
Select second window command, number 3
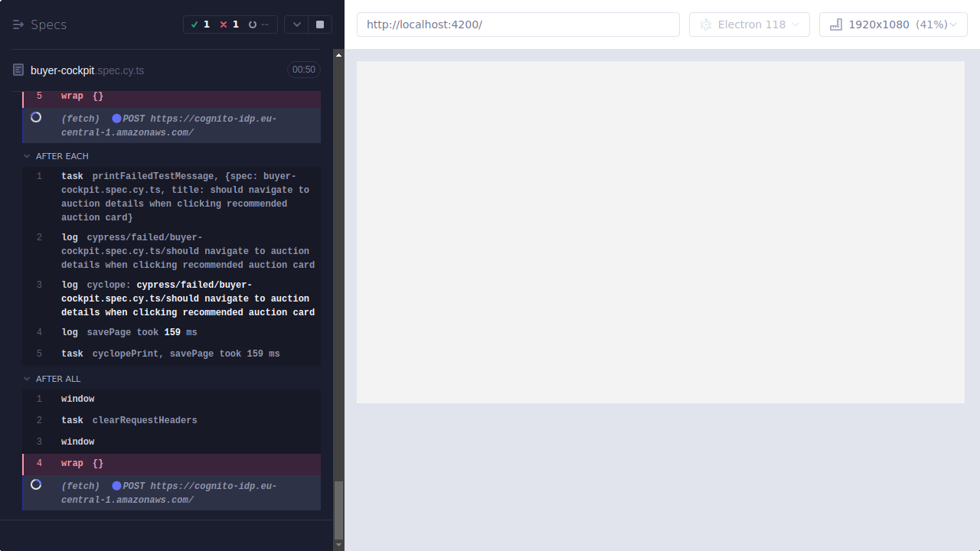point(171,442)
